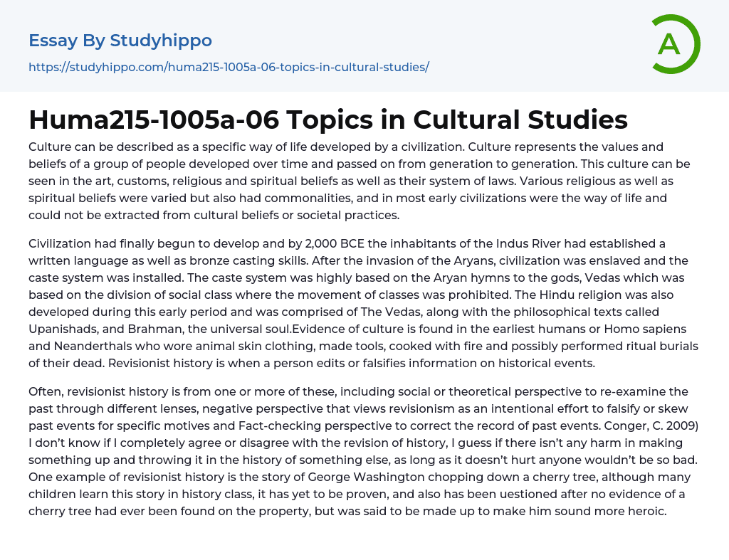Screen dimensions: 729x560
Task: Click the green Studyhippo circular logo
Action: click(x=675, y=44)
